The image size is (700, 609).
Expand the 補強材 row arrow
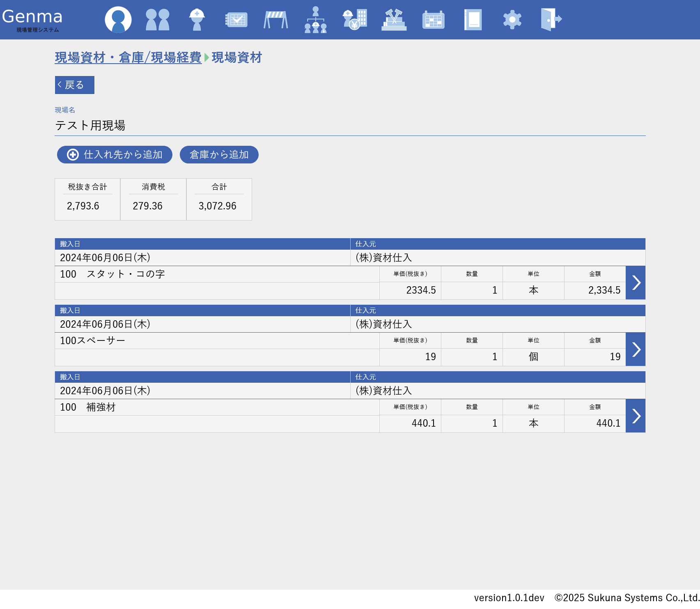tap(635, 416)
